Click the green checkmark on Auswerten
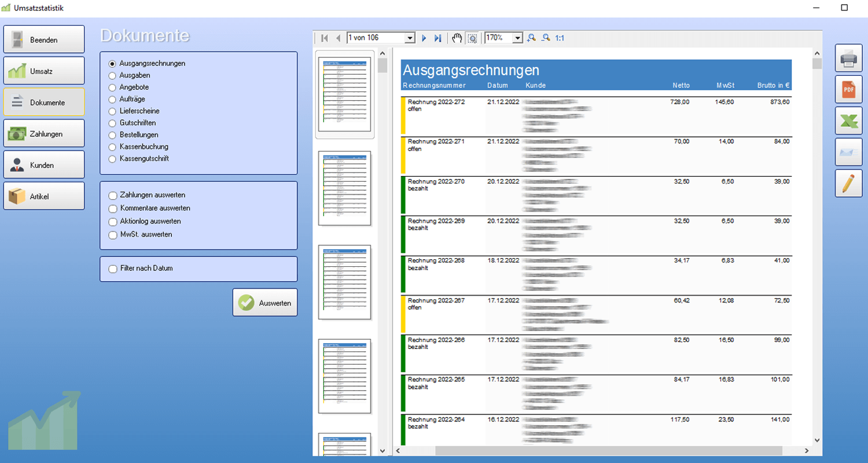868x463 pixels. click(247, 303)
